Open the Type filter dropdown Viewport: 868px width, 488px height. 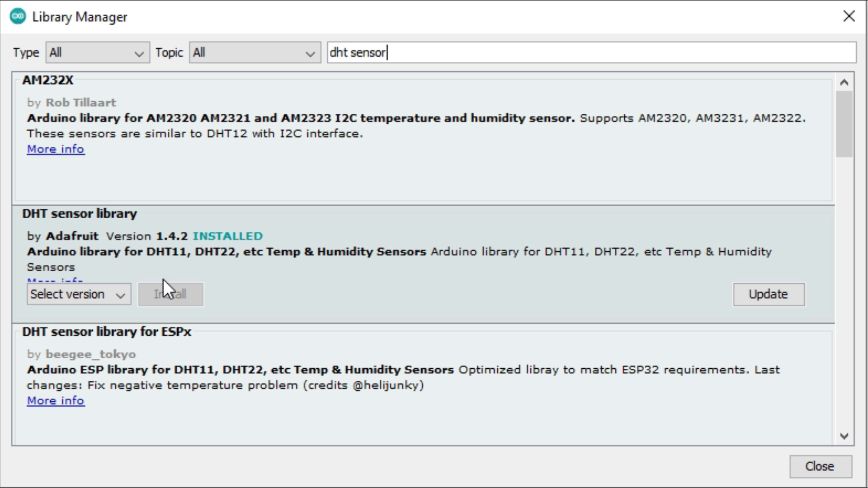(97, 53)
